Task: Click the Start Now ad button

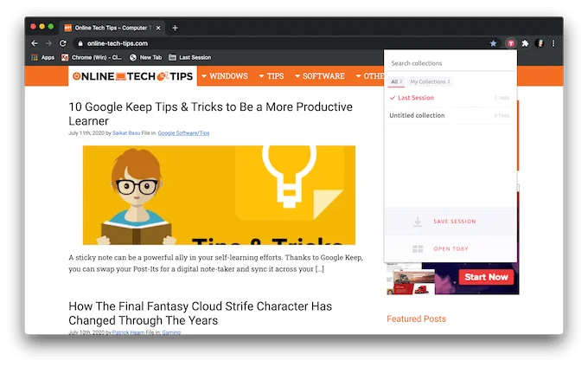Action: tap(486, 277)
